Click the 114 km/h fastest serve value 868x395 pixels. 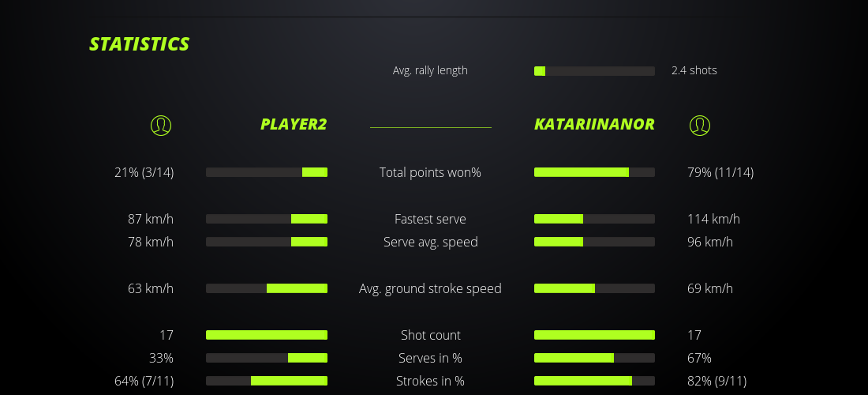[713, 219]
